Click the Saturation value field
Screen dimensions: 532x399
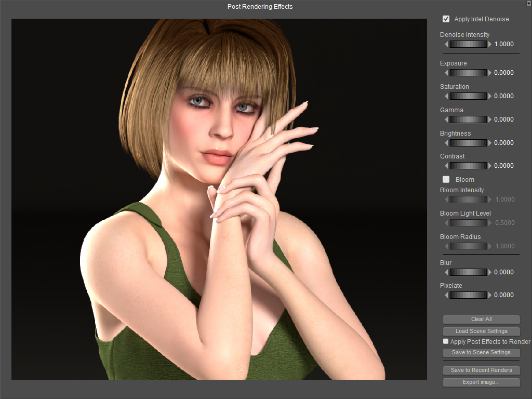tap(504, 96)
